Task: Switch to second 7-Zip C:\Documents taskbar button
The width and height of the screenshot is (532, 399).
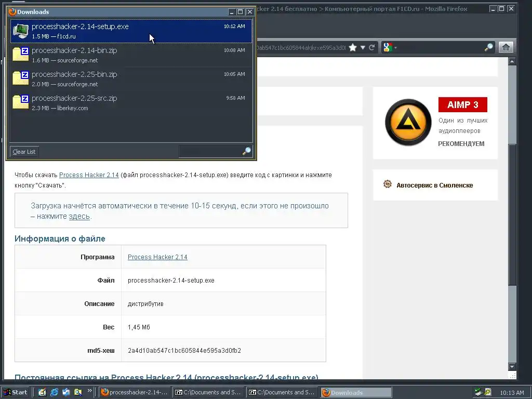Action: [282, 392]
